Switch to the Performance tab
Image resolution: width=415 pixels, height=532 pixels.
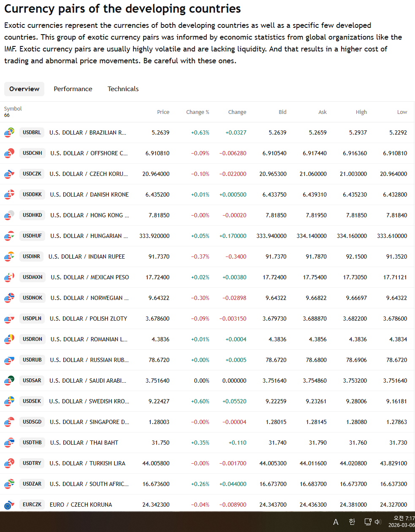[x=73, y=89]
